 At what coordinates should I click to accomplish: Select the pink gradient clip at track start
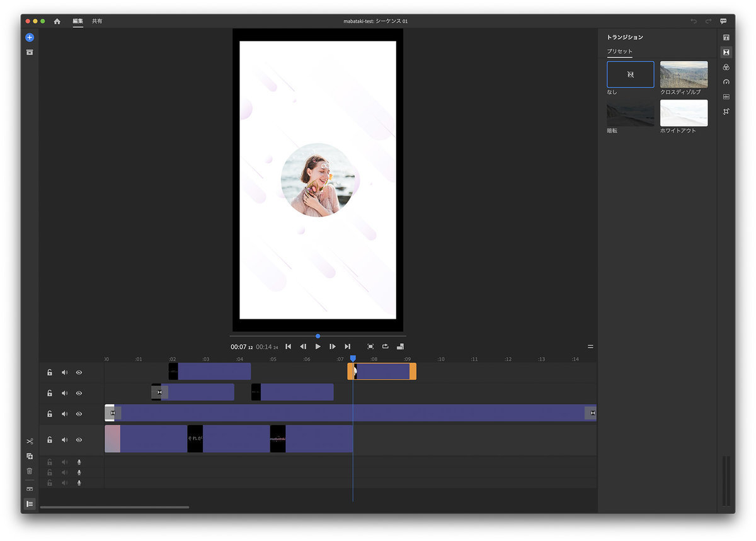click(112, 438)
